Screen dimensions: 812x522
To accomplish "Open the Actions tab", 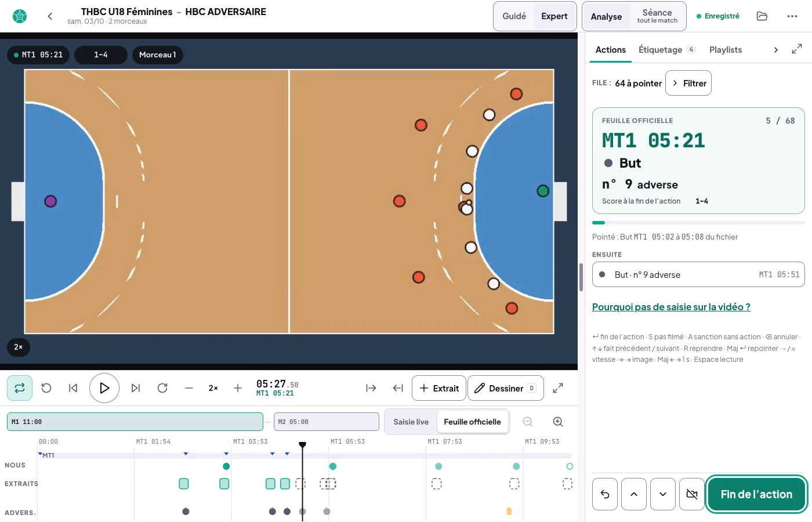I will (611, 50).
